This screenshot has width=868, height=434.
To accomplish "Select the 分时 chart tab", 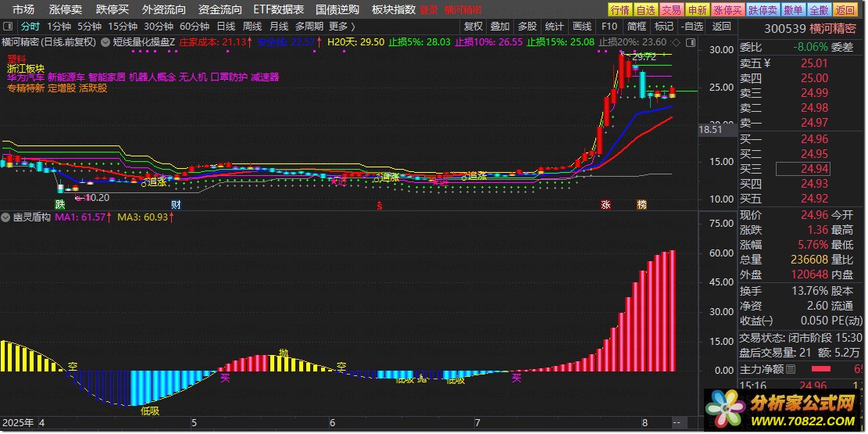I will [29, 26].
